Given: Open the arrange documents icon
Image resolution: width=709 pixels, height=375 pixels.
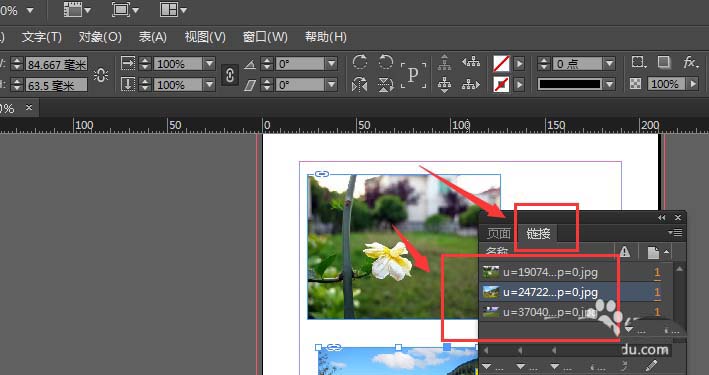Looking at the screenshot, I should pos(173,9).
